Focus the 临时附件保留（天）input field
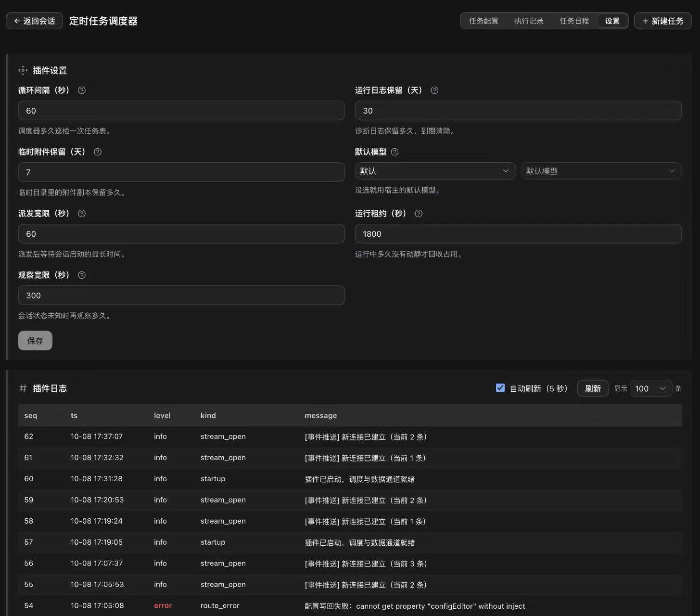 coord(181,172)
